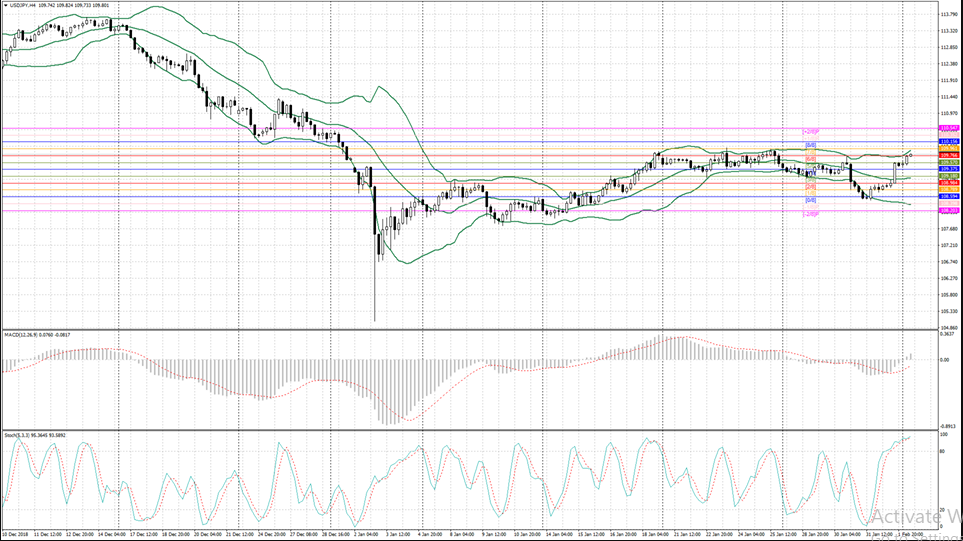Click the MACD scale -0.8913 label
The height and width of the screenshot is (541, 963).
click(x=948, y=426)
